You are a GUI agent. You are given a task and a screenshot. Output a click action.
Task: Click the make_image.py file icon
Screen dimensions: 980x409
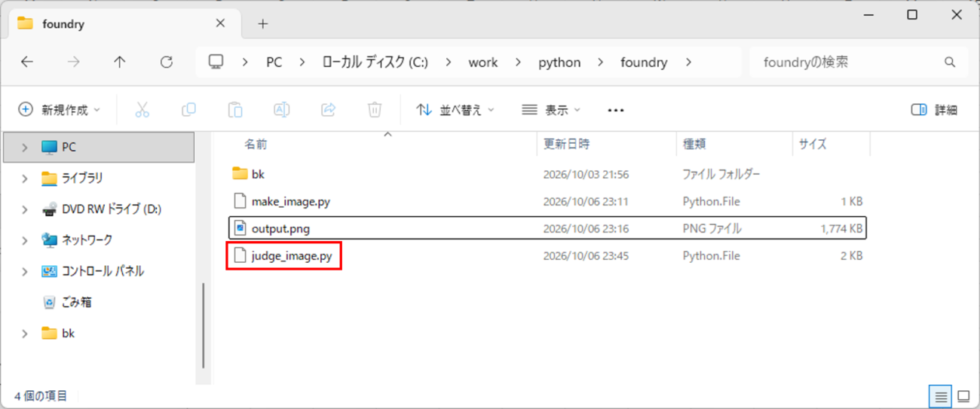pos(240,201)
